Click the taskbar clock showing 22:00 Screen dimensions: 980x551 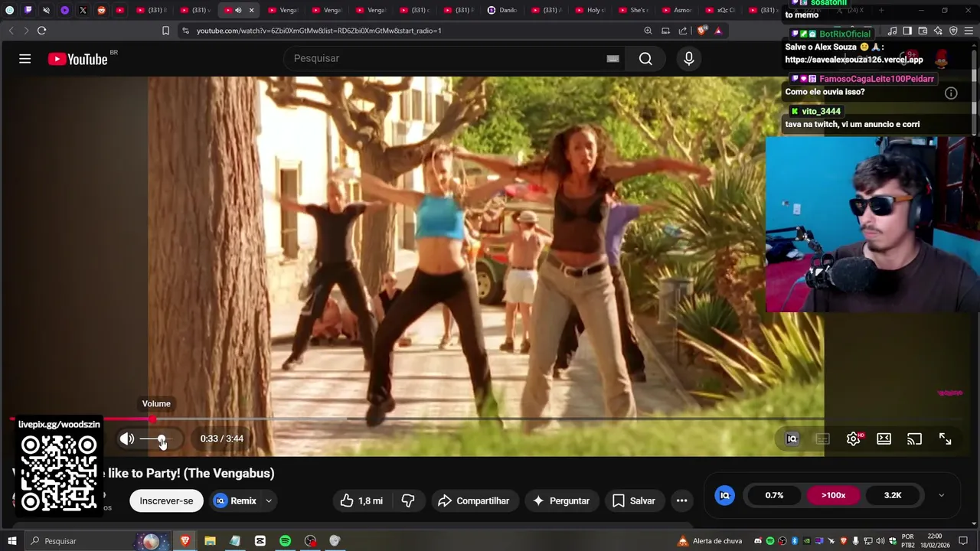pos(935,541)
